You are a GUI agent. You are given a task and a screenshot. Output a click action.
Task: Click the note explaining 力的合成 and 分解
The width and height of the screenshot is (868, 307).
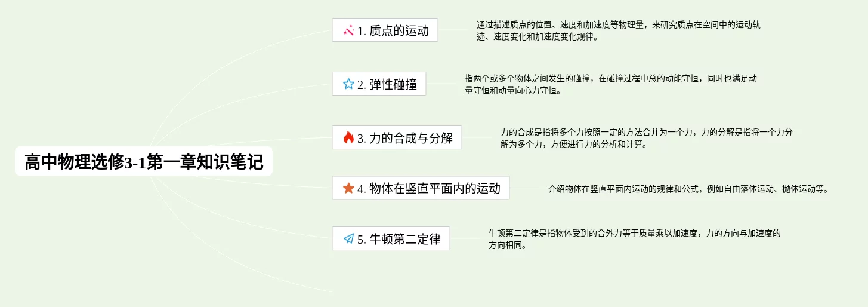pos(647,138)
